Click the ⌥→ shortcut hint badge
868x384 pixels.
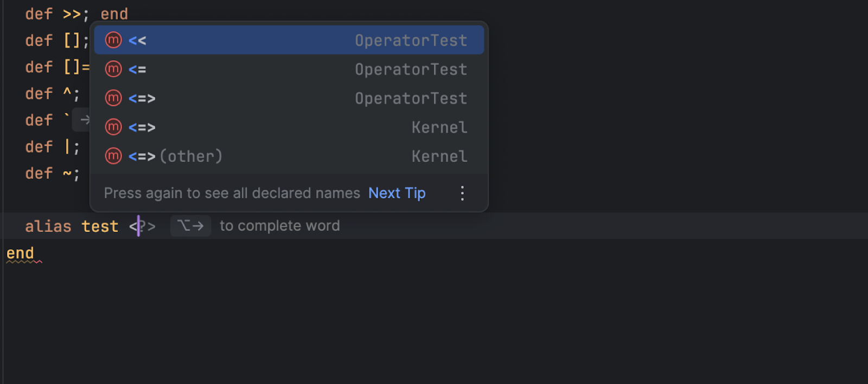(x=190, y=226)
